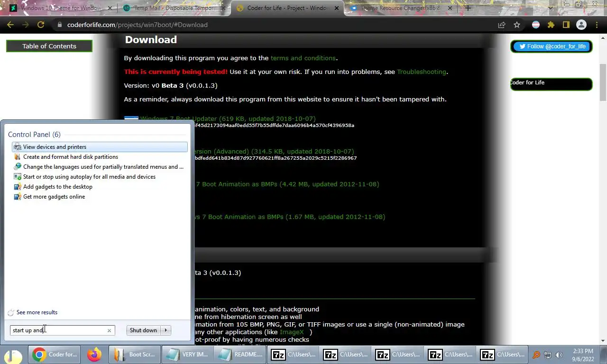Open the last 7-Zip taskbar window
Screen dimensions: 607x364
(x=502, y=355)
